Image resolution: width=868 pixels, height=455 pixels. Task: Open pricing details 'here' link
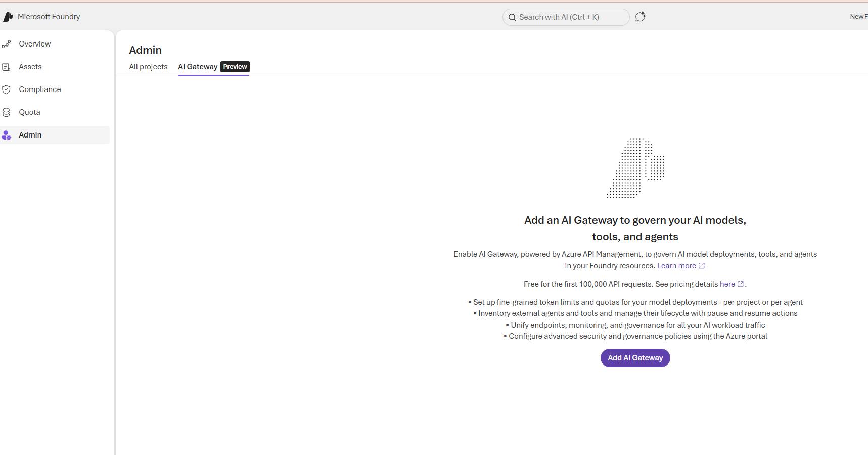pos(727,284)
